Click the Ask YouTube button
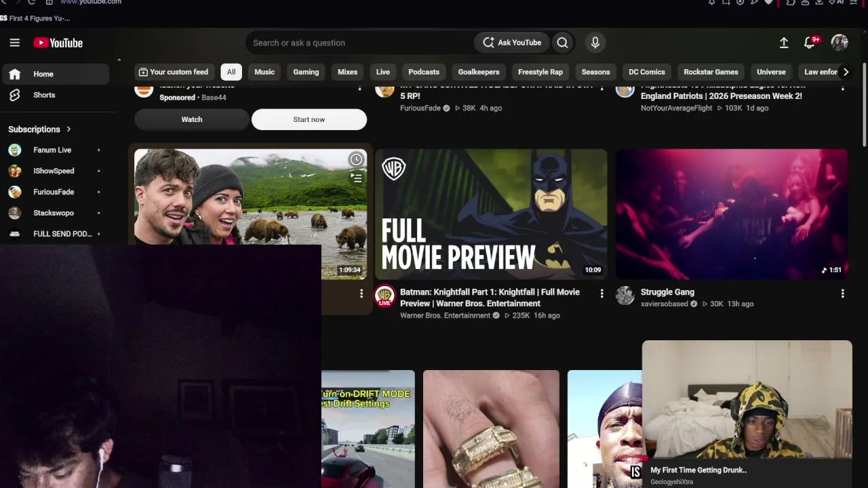This screenshot has height=488, width=868. 512,43
